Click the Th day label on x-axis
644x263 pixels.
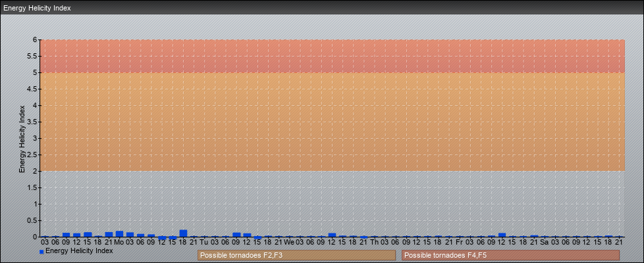(374, 242)
